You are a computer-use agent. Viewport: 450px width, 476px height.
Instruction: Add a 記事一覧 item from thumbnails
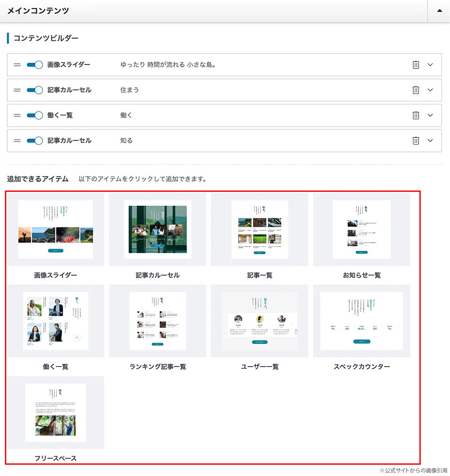click(x=260, y=230)
